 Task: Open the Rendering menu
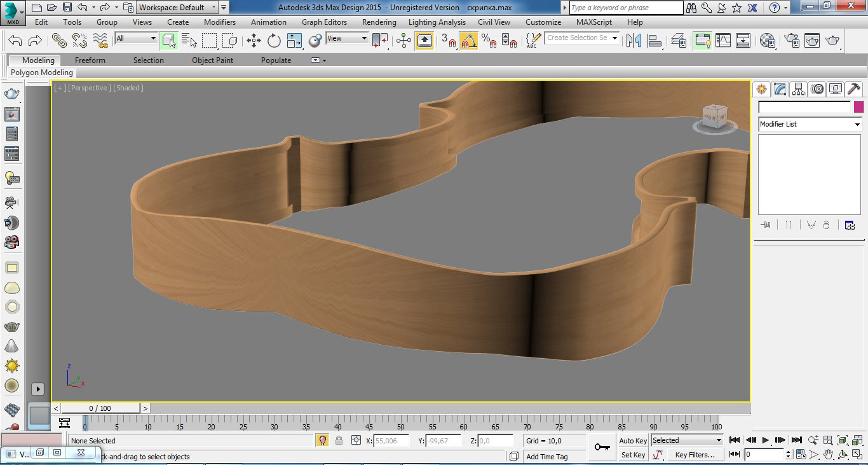[x=379, y=22]
